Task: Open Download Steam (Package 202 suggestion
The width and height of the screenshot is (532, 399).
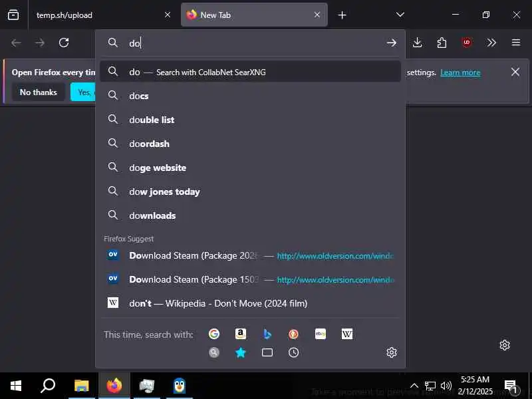Action: tap(251, 255)
